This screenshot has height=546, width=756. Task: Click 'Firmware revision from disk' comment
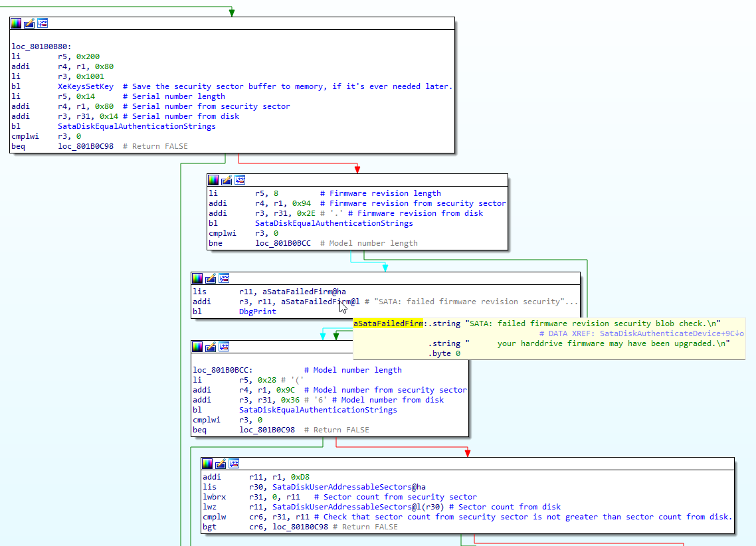[415, 213]
